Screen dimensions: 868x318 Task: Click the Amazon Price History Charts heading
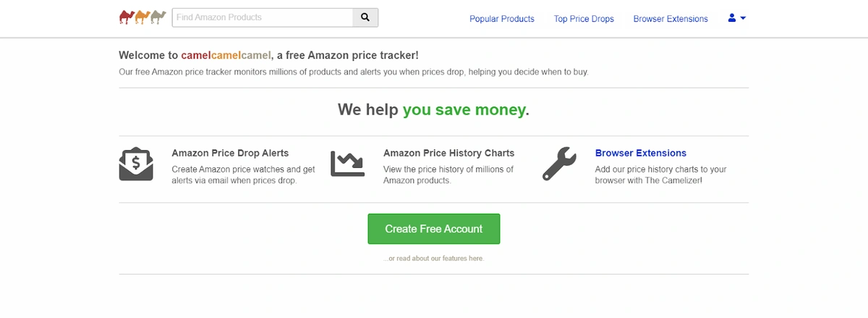tap(449, 153)
